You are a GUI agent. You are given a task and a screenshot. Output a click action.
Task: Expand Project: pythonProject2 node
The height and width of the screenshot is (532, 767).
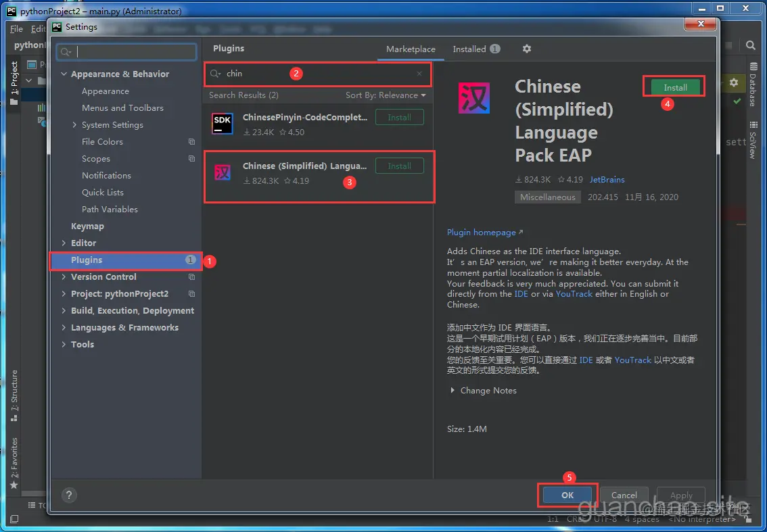64,294
